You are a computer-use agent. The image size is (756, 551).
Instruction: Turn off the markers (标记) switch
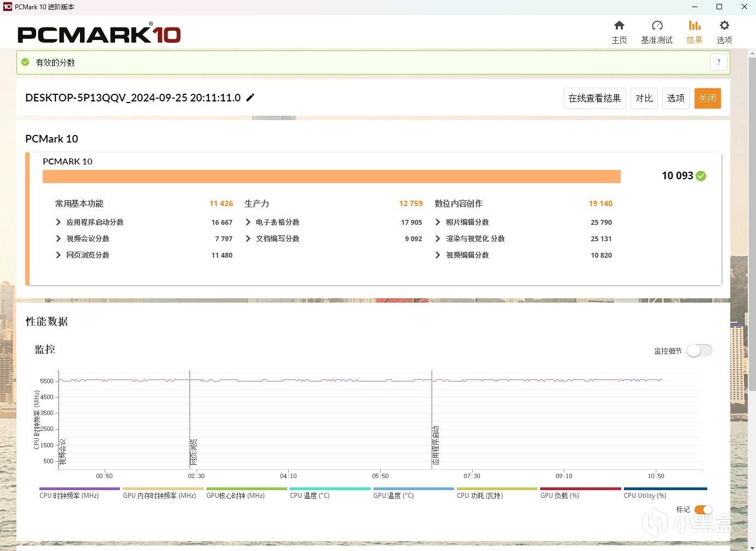[703, 510]
